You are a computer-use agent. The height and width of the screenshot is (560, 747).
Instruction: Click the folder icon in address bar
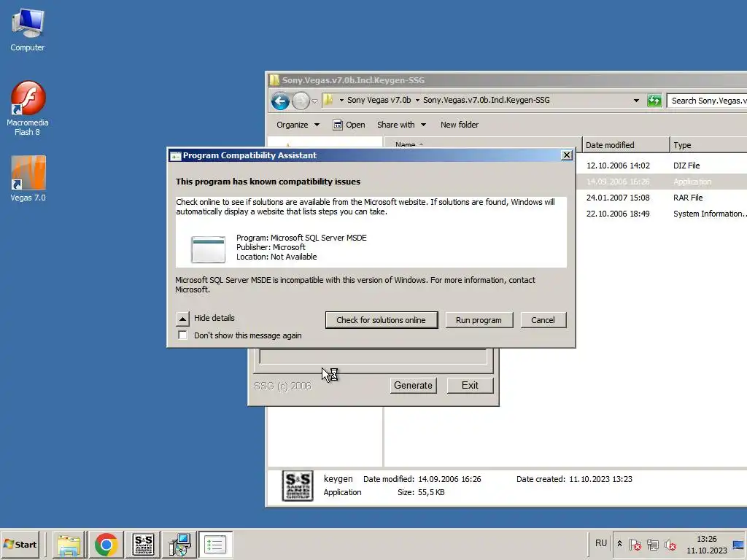328,100
